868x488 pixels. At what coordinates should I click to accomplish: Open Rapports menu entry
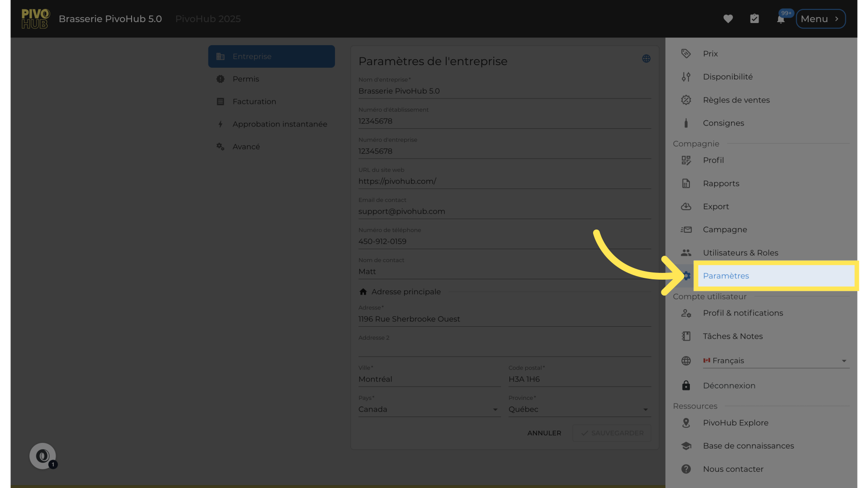pyautogui.click(x=761, y=183)
